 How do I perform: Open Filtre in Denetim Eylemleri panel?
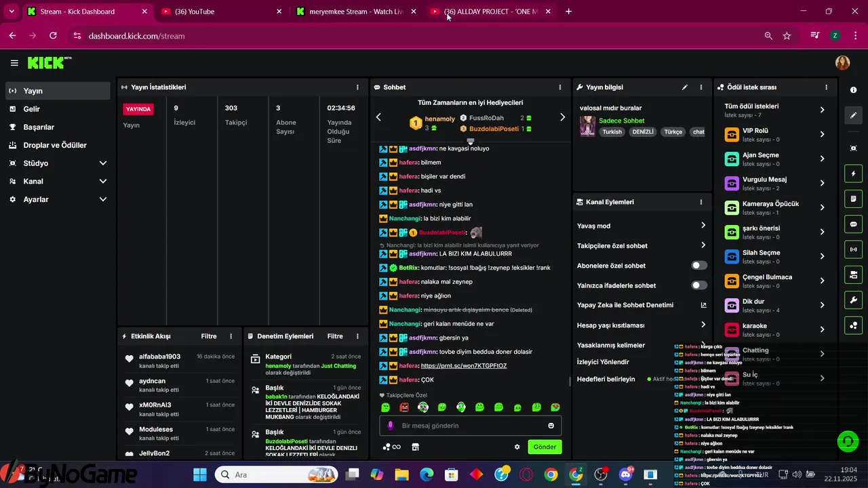(335, 336)
